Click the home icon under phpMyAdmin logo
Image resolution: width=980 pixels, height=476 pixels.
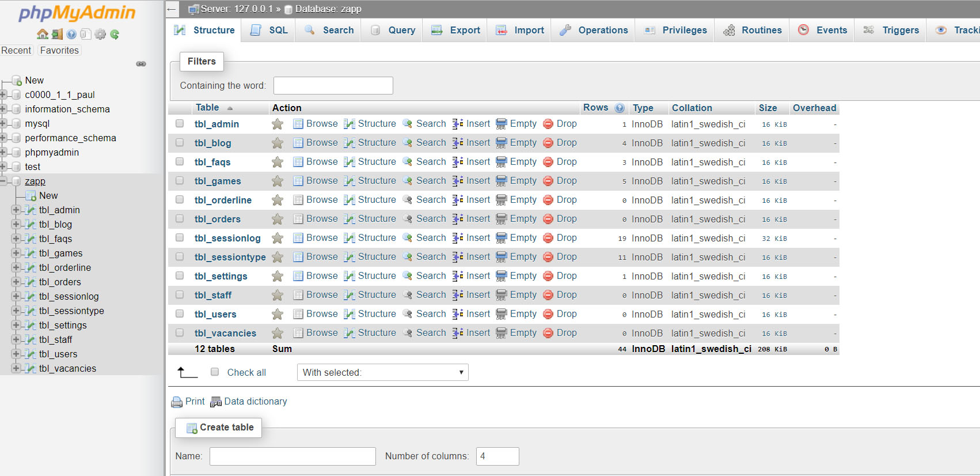pos(42,35)
